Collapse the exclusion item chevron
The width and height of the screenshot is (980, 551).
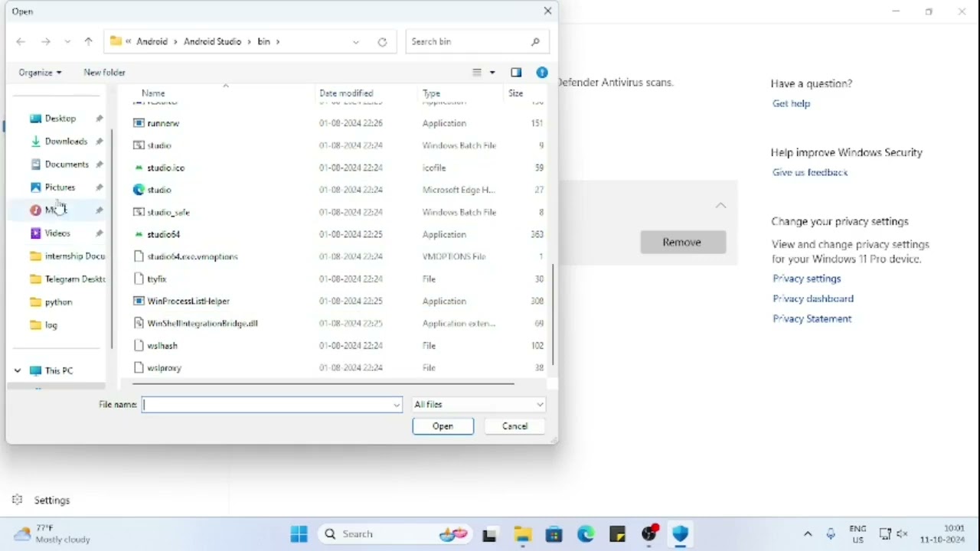[x=720, y=205]
